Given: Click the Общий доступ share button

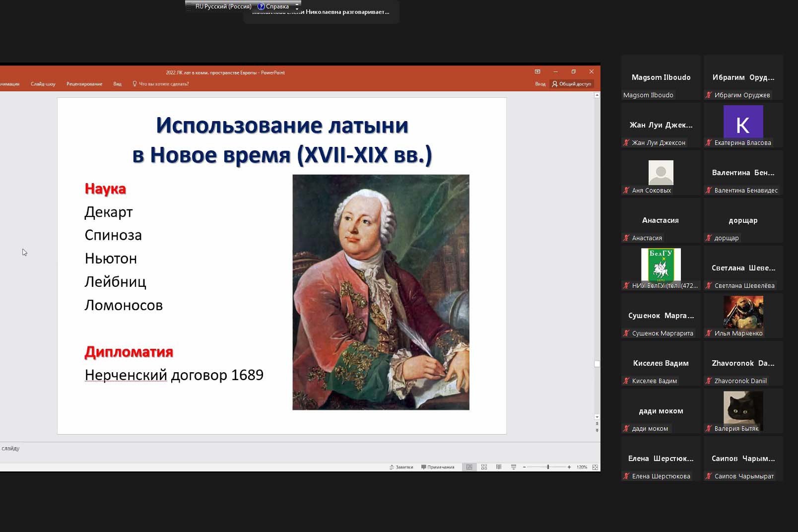Looking at the screenshot, I should point(572,84).
